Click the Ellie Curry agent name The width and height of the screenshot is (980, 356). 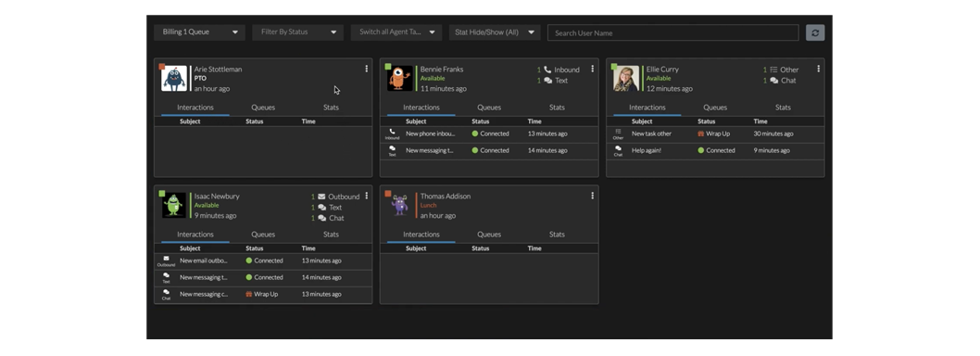pos(662,70)
